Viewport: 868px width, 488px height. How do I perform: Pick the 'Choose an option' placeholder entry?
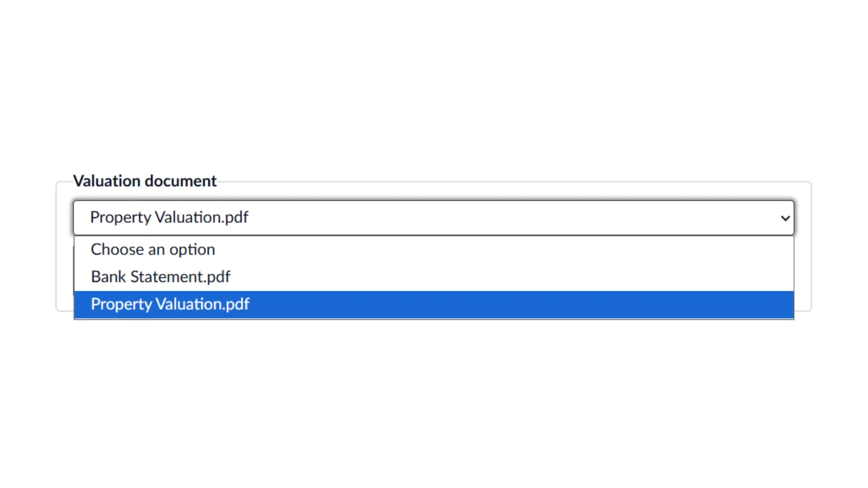pyautogui.click(x=153, y=249)
